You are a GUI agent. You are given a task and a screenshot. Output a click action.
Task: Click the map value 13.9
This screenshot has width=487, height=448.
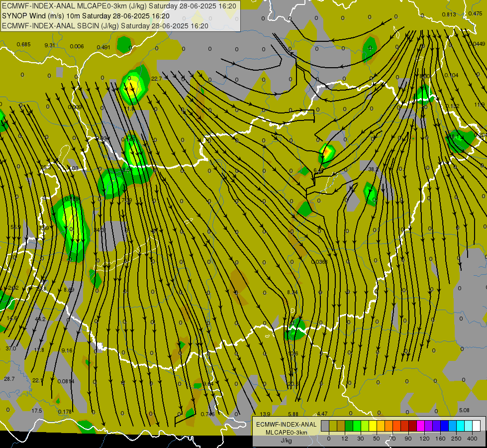(265, 414)
